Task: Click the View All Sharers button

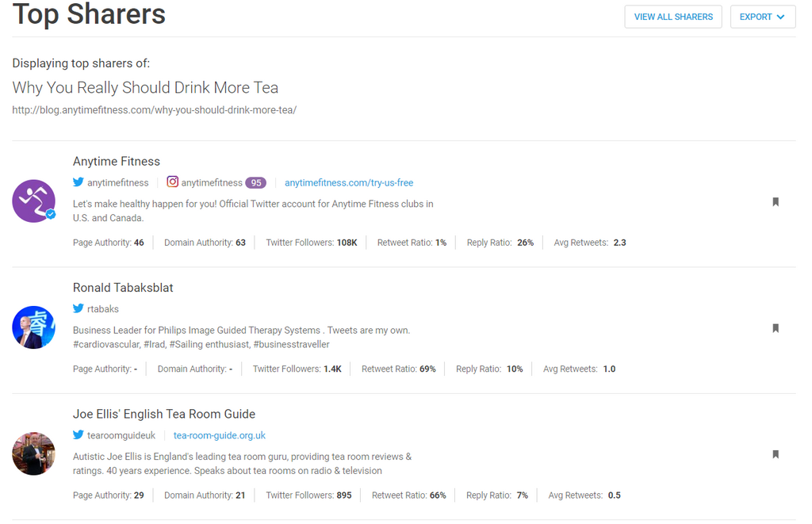Action: click(x=673, y=17)
